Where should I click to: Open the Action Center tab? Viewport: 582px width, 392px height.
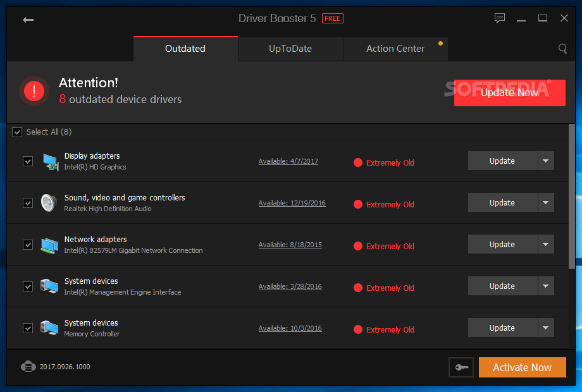(395, 49)
